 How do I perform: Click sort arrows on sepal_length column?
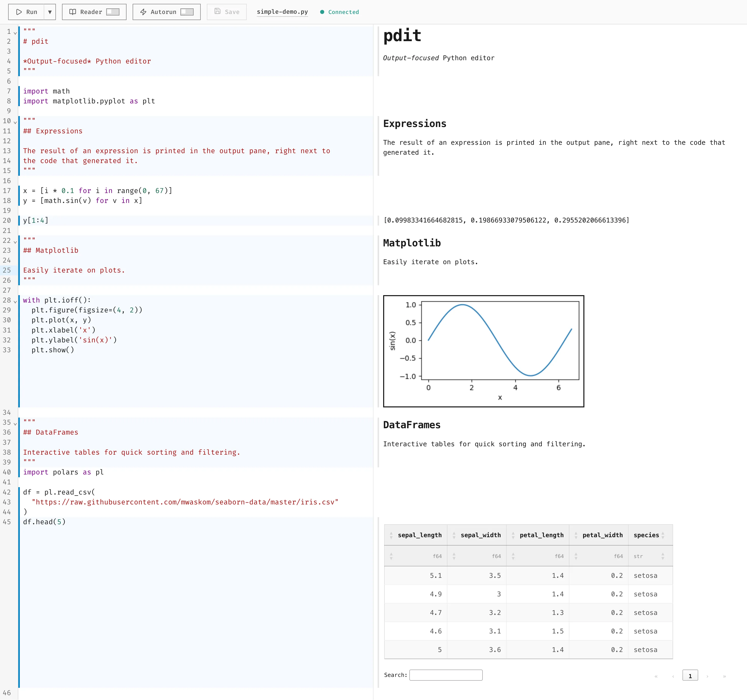pyautogui.click(x=392, y=535)
